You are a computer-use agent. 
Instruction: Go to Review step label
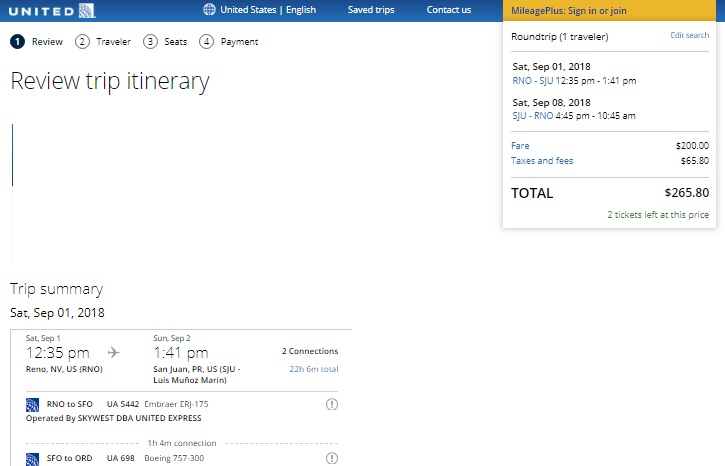47,42
